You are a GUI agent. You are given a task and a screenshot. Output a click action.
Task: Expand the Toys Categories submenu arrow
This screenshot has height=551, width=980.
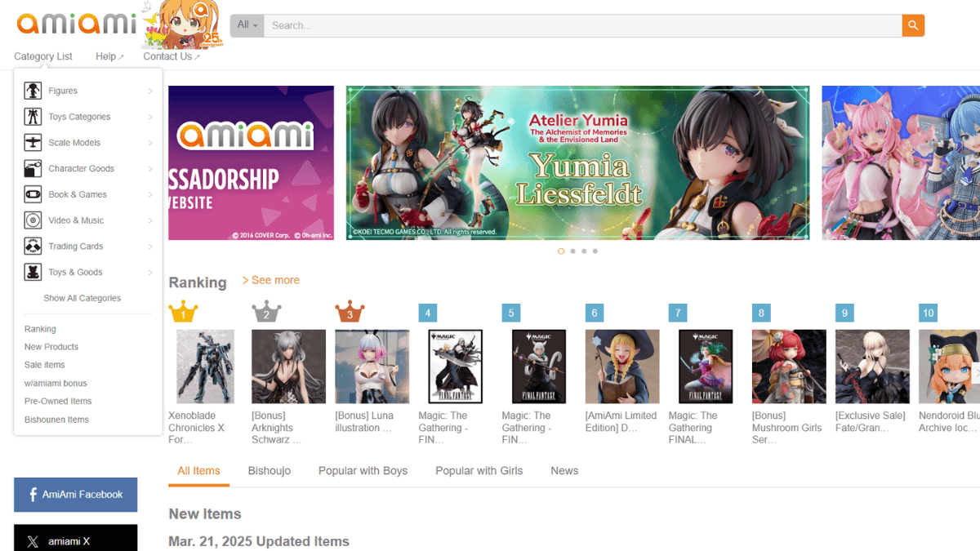coord(150,117)
